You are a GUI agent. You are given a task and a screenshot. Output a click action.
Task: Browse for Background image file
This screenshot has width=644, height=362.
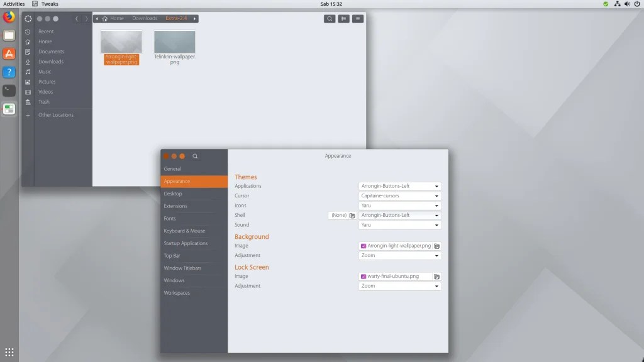[436, 246]
